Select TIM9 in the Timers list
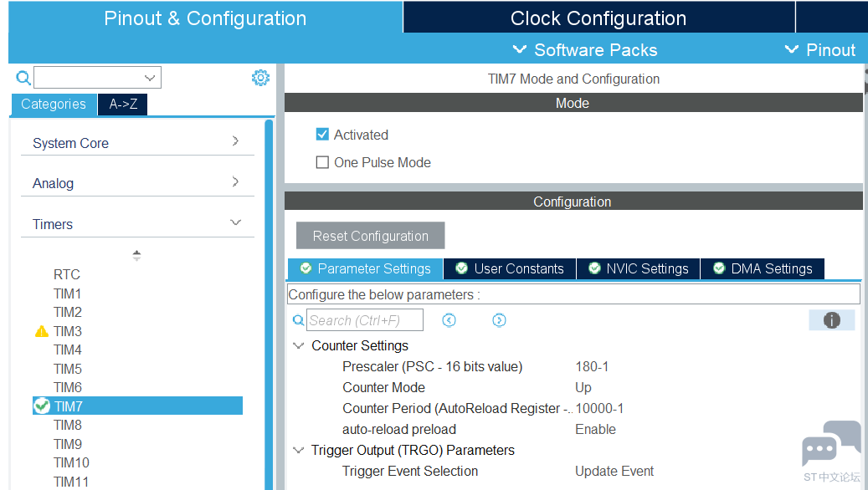 coord(68,444)
